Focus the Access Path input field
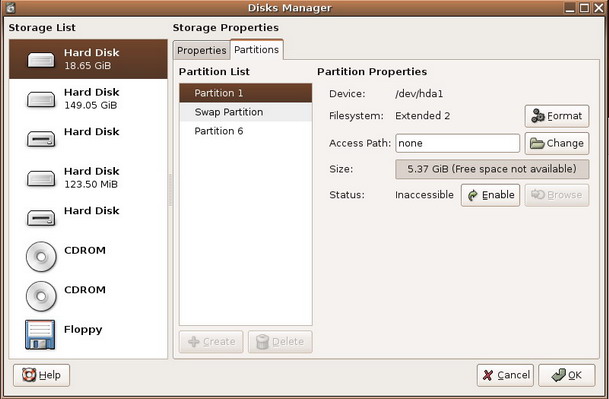 coord(458,143)
